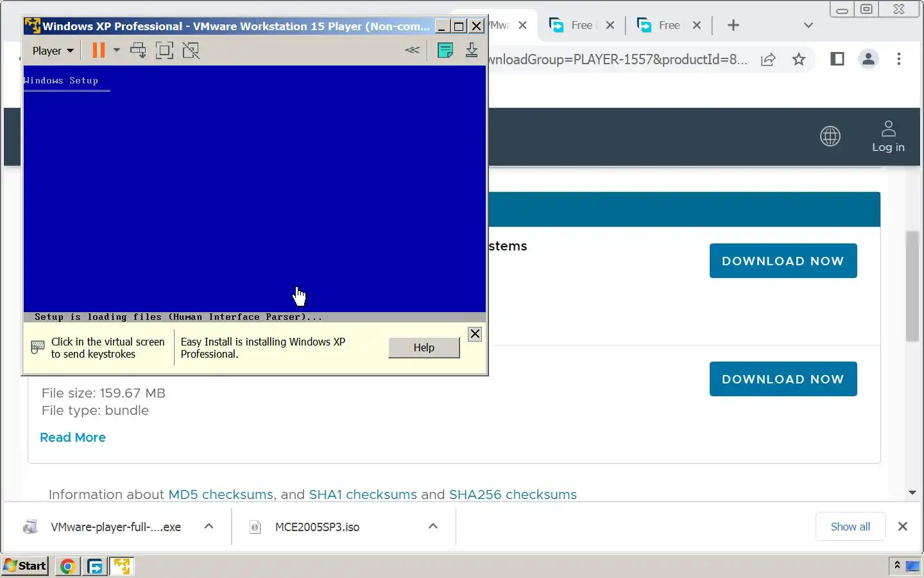Enter full screen mode in VMware Player
This screenshot has height=578, width=924.
pos(164,50)
